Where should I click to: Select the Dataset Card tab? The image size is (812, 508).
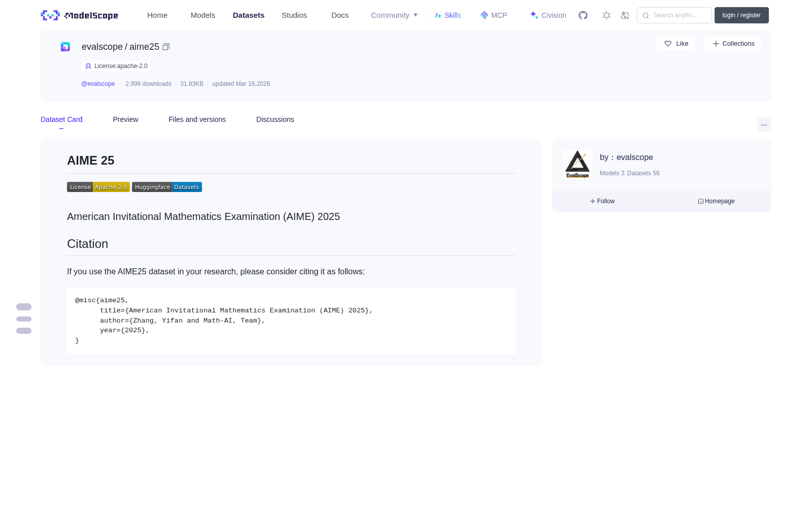(61, 119)
